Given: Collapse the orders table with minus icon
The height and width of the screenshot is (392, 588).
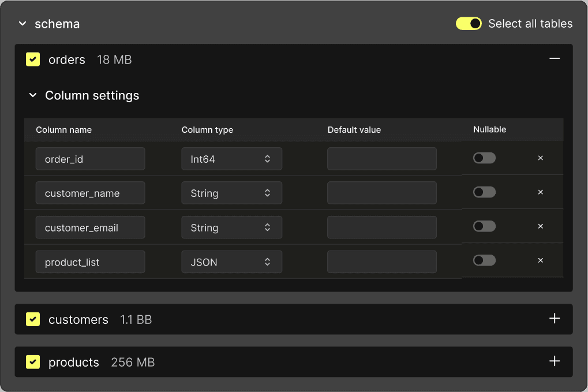Looking at the screenshot, I should pos(555,59).
